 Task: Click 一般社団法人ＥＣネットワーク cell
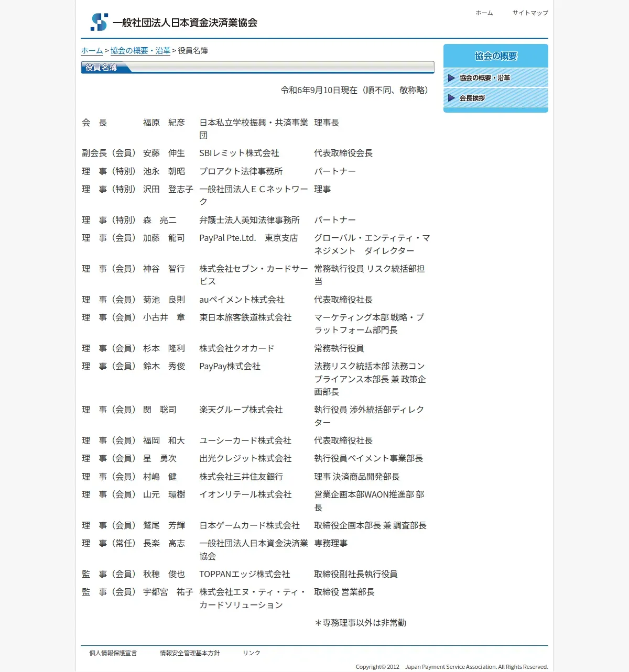click(x=254, y=195)
